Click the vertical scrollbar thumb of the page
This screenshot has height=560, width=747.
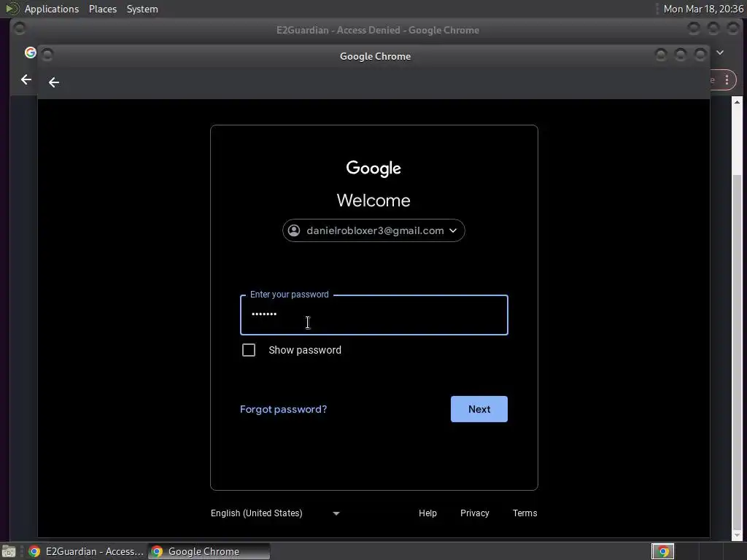(x=737, y=352)
